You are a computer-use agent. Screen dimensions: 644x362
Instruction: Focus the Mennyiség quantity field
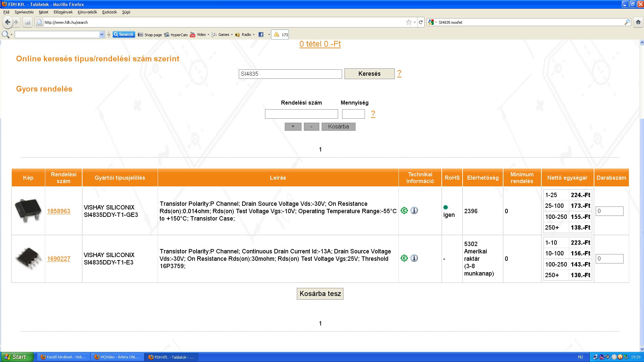click(x=354, y=114)
